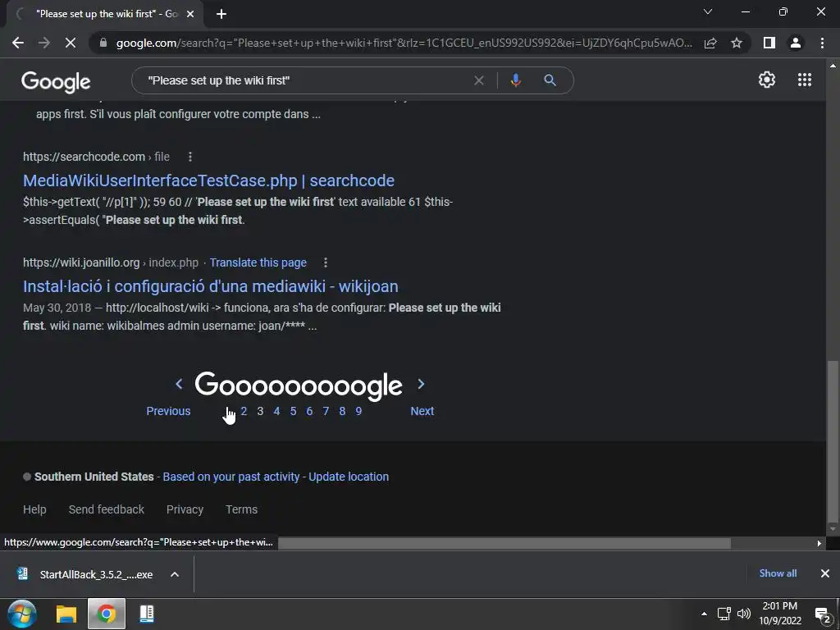Click the Google logo to go home
Image resolution: width=840 pixels, height=630 pixels.
(56, 81)
